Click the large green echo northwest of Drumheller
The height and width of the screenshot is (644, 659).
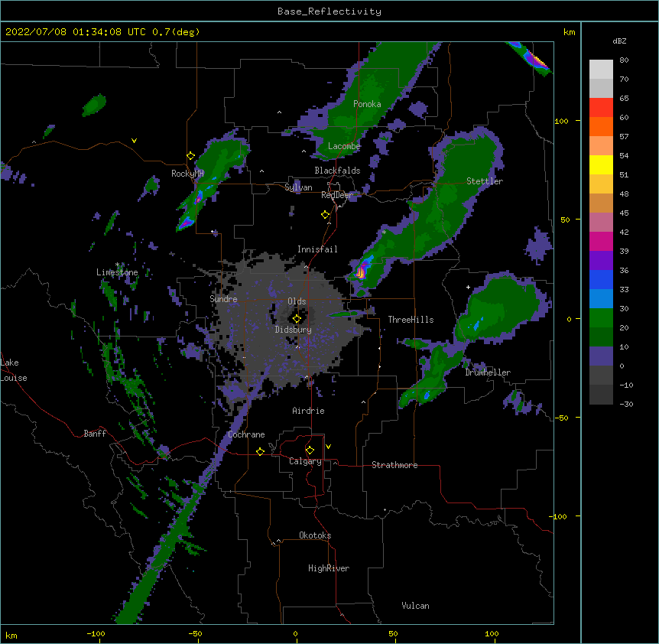pyautogui.click(x=502, y=307)
